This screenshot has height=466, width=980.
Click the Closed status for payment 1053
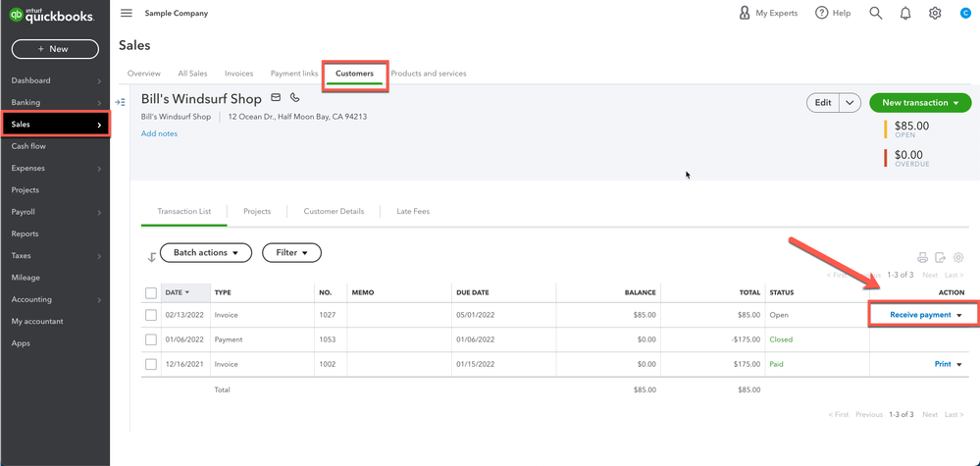[x=781, y=339]
